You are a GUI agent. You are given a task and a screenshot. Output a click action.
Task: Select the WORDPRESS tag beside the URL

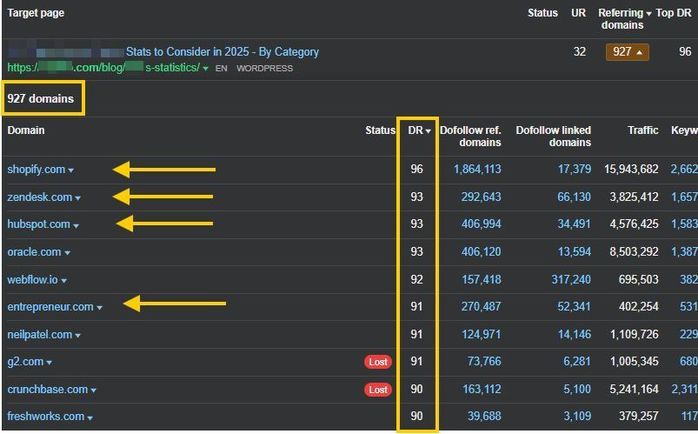[264, 69]
